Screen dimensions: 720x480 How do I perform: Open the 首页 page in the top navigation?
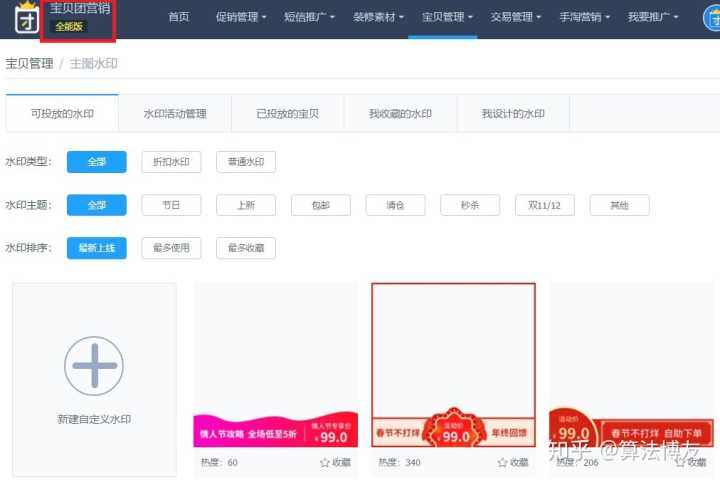coord(179,17)
